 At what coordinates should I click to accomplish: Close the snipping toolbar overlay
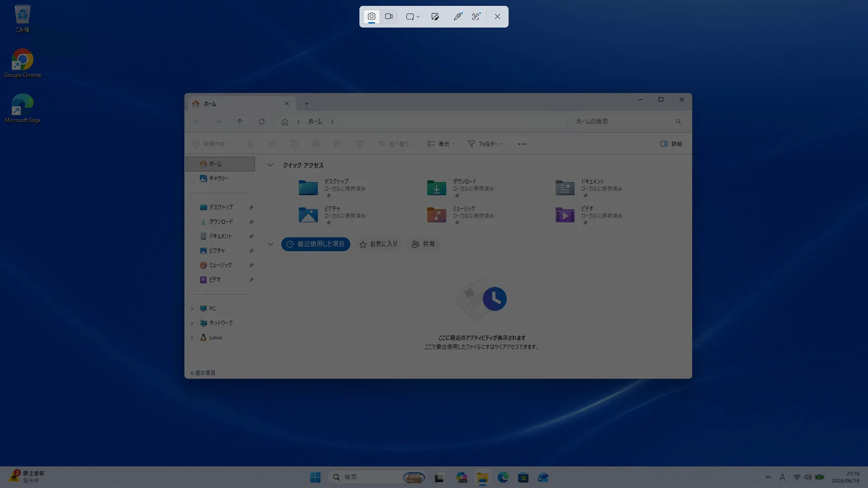point(497,17)
